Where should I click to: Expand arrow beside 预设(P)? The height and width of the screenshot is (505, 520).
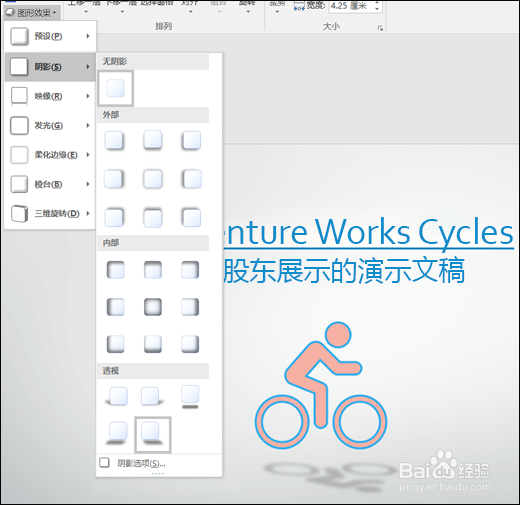tap(88, 36)
